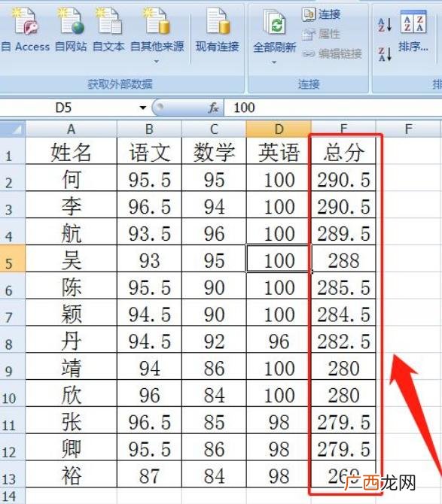Click total score 289.5
This screenshot has width=442, height=504.
(343, 232)
